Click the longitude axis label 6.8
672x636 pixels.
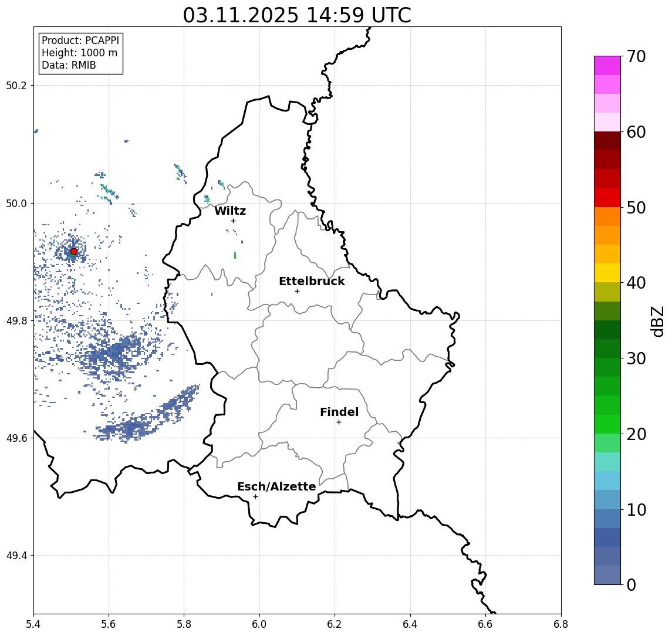[561, 624]
